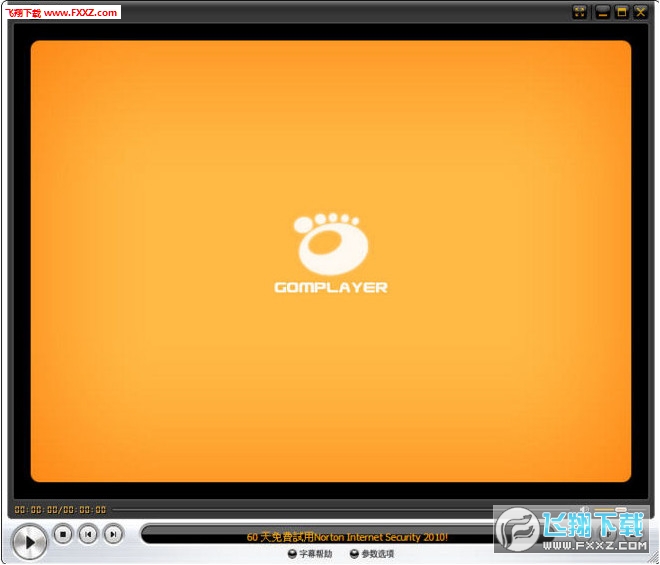660x565 pixels.
Task: Skip to the next track
Action: pos(113,534)
